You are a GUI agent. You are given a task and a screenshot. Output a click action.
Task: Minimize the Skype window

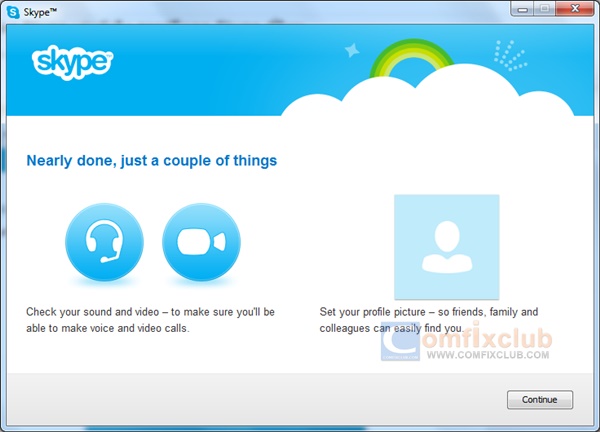[523, 9]
